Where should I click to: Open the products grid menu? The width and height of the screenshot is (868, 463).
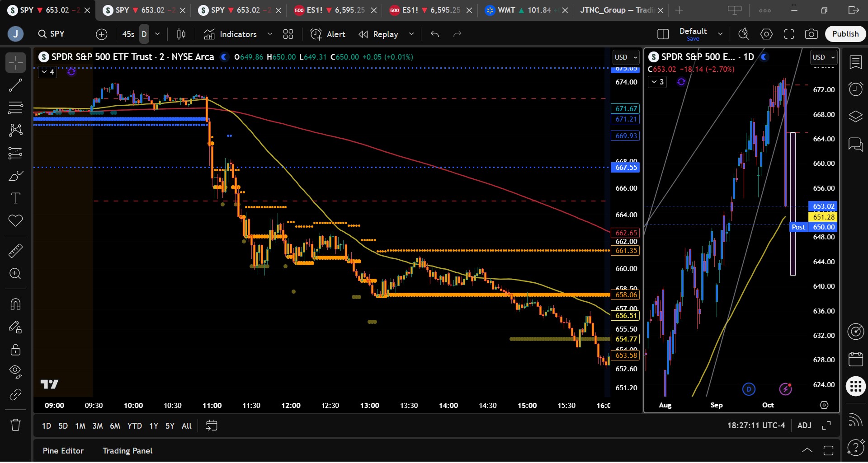(856, 387)
